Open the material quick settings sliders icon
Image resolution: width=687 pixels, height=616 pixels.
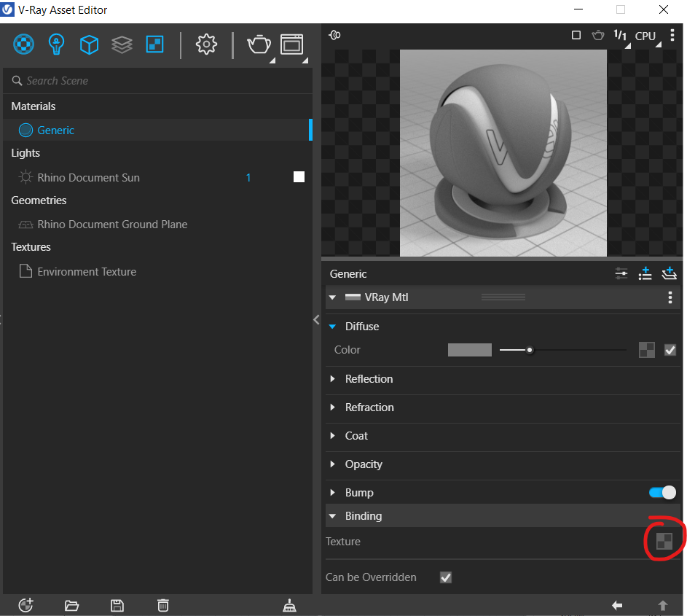621,273
